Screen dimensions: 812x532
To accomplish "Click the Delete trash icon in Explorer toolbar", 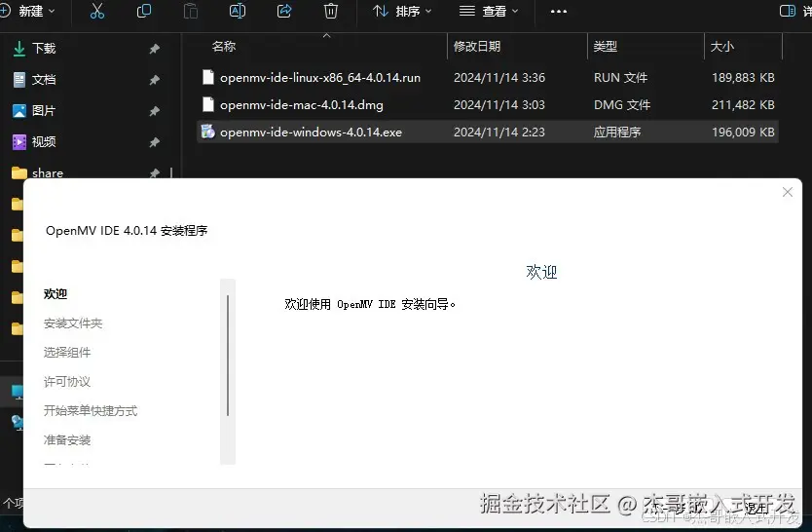I will [331, 11].
